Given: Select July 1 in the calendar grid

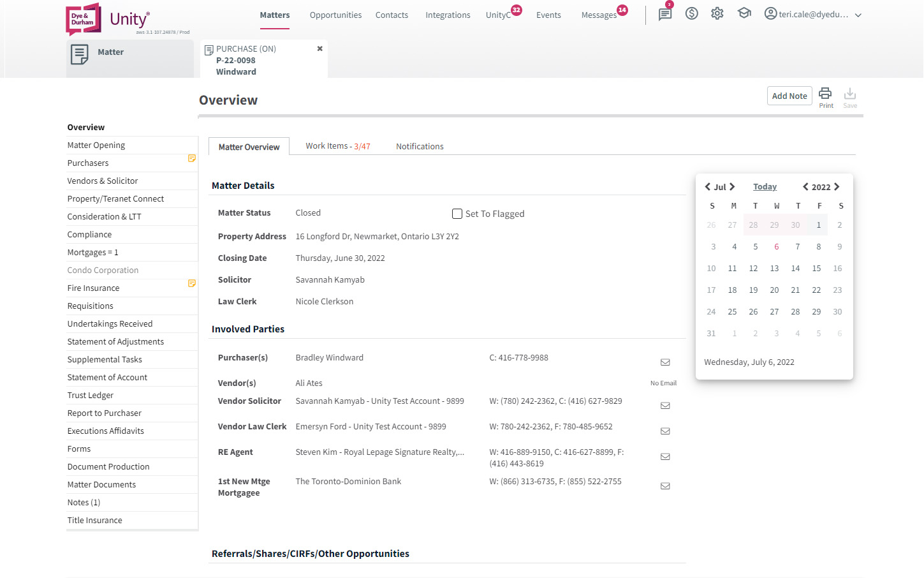Looking at the screenshot, I should tap(818, 225).
